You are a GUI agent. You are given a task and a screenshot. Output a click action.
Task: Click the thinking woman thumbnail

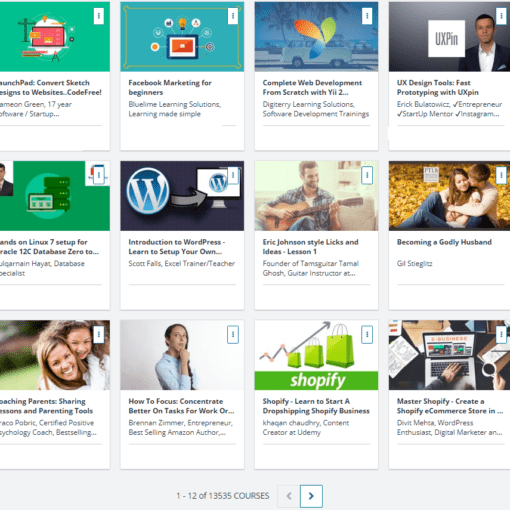[x=182, y=355]
